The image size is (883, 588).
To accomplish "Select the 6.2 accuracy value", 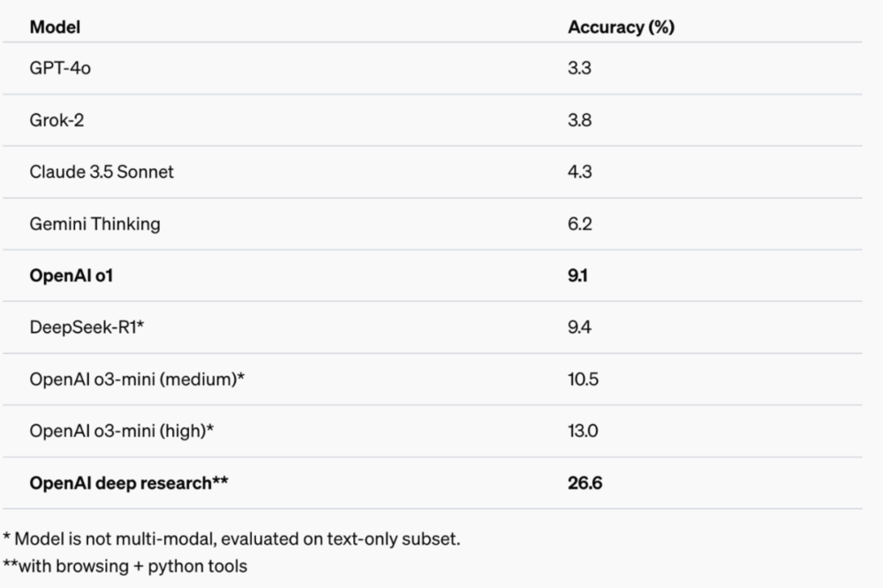I will click(x=579, y=223).
